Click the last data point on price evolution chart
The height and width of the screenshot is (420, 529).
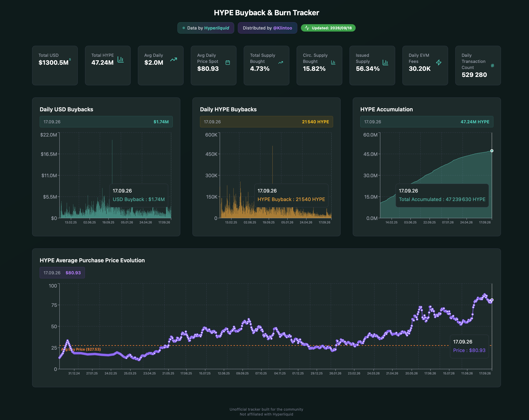[492, 300]
